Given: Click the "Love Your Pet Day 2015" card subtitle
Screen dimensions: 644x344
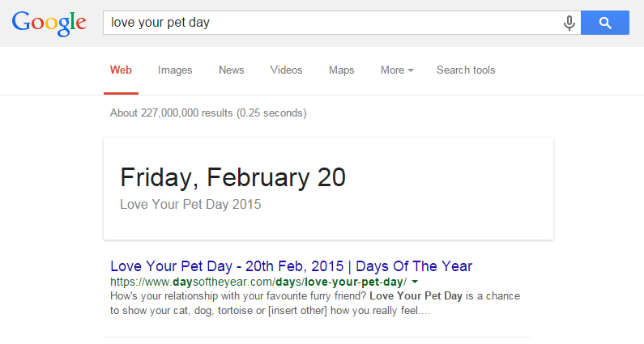Looking at the screenshot, I should tap(190, 205).
